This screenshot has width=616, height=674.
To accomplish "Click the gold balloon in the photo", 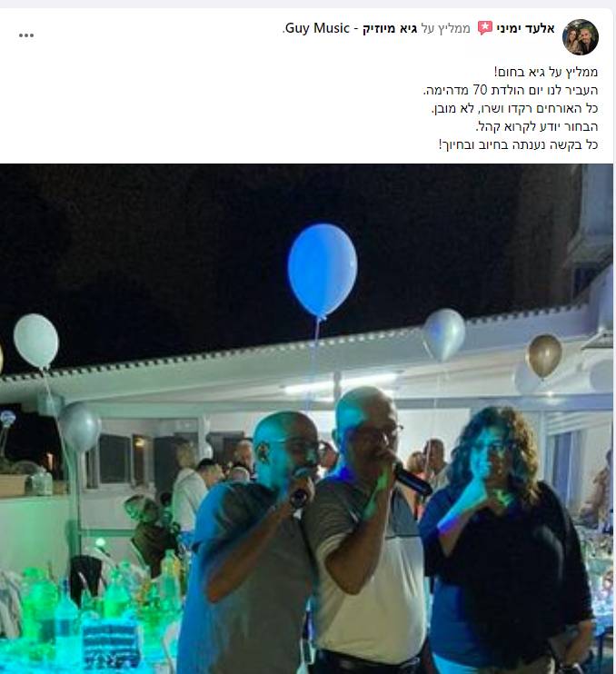I will pos(544,356).
